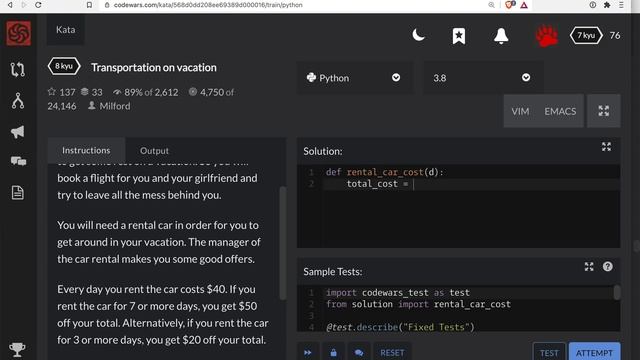640x360 pixels.
Task: Open the author Milford link
Action: pyautogui.click(x=115, y=106)
